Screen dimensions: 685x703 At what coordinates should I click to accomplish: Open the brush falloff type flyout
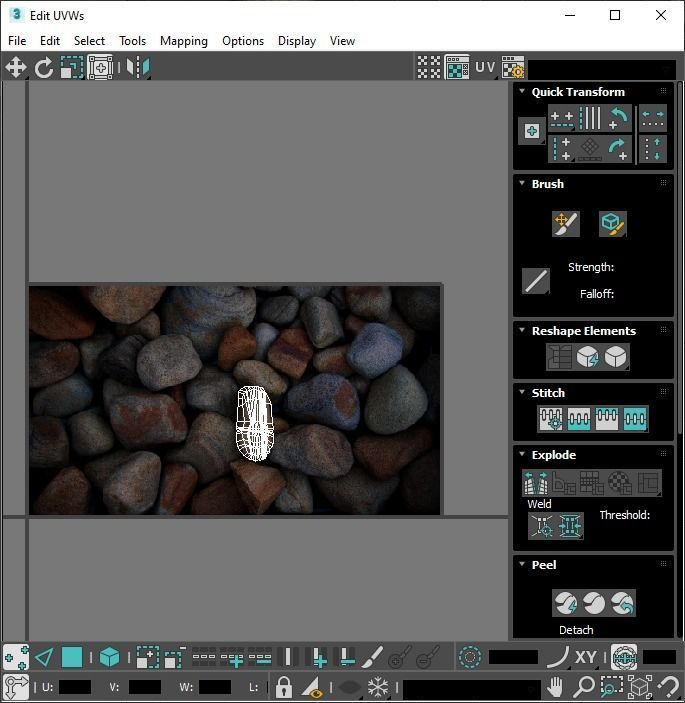[536, 281]
